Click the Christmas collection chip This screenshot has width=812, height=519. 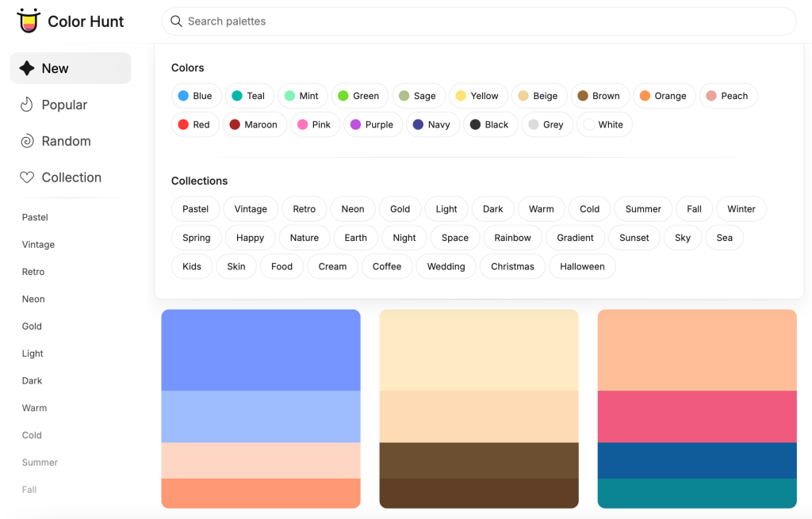pos(512,266)
